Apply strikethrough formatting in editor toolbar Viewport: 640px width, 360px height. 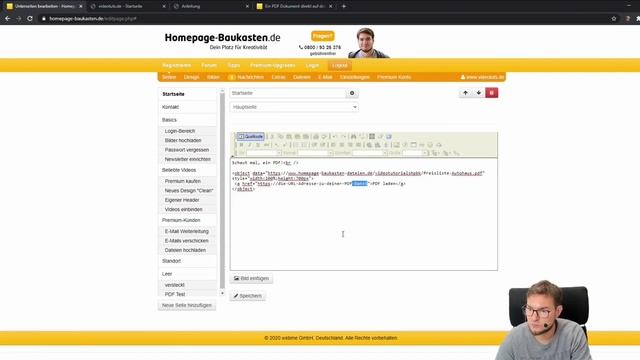click(x=266, y=145)
